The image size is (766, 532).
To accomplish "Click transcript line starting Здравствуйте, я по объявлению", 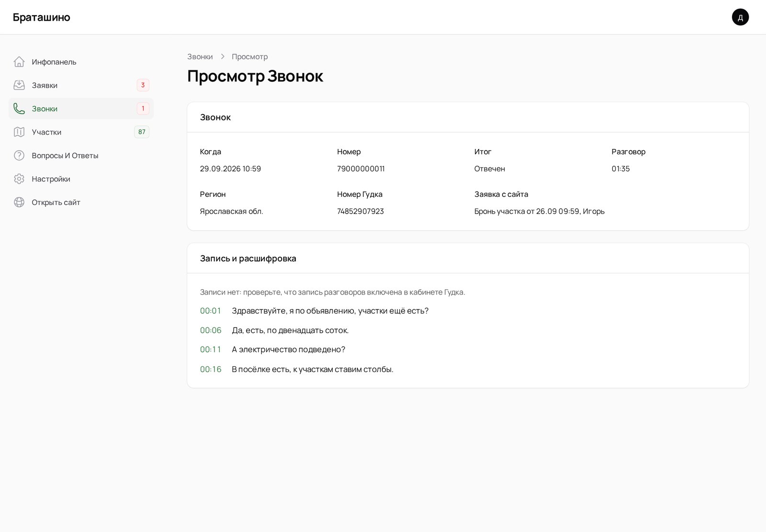I will click(330, 311).
